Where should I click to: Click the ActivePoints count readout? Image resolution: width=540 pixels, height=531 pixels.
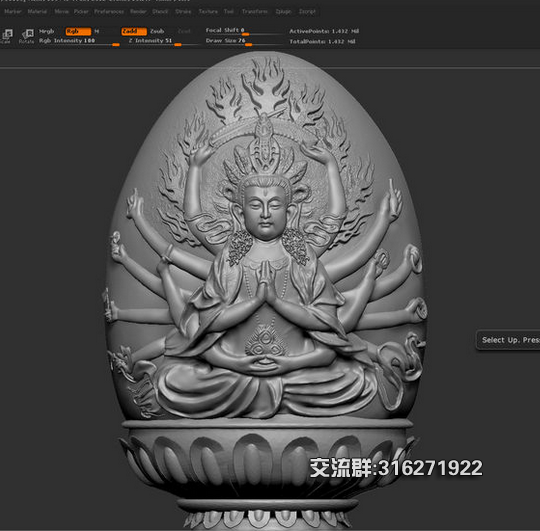point(324,31)
